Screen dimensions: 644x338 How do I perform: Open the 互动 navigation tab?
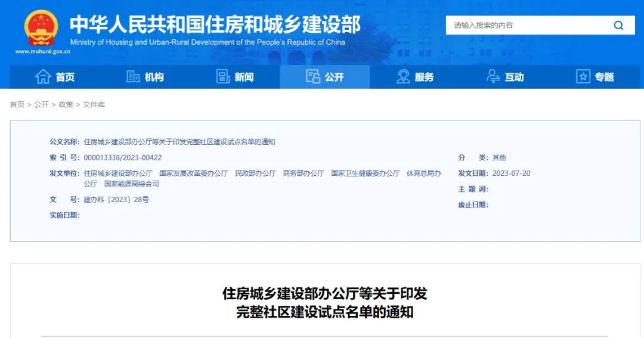[505, 77]
